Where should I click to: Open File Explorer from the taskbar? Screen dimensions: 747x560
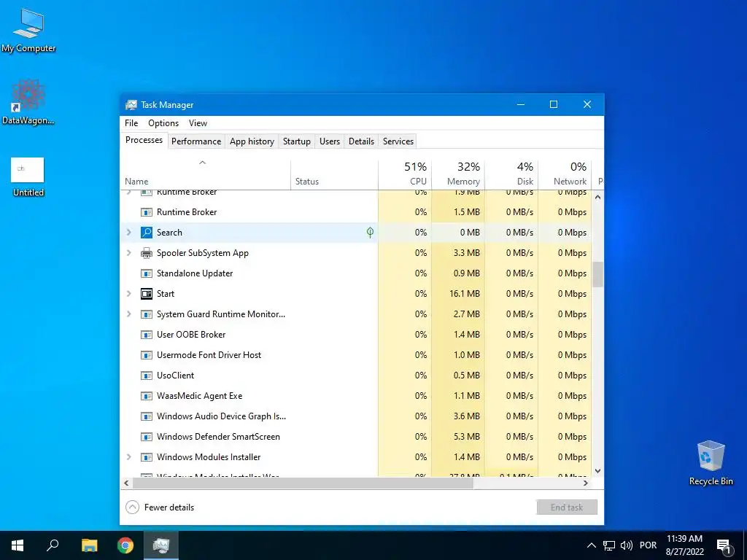[89, 545]
